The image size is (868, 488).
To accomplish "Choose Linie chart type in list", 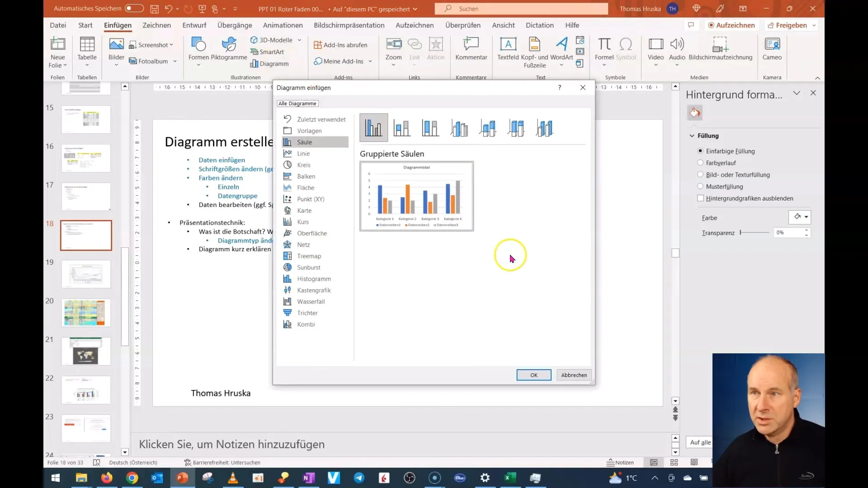I will click(x=315, y=154).
